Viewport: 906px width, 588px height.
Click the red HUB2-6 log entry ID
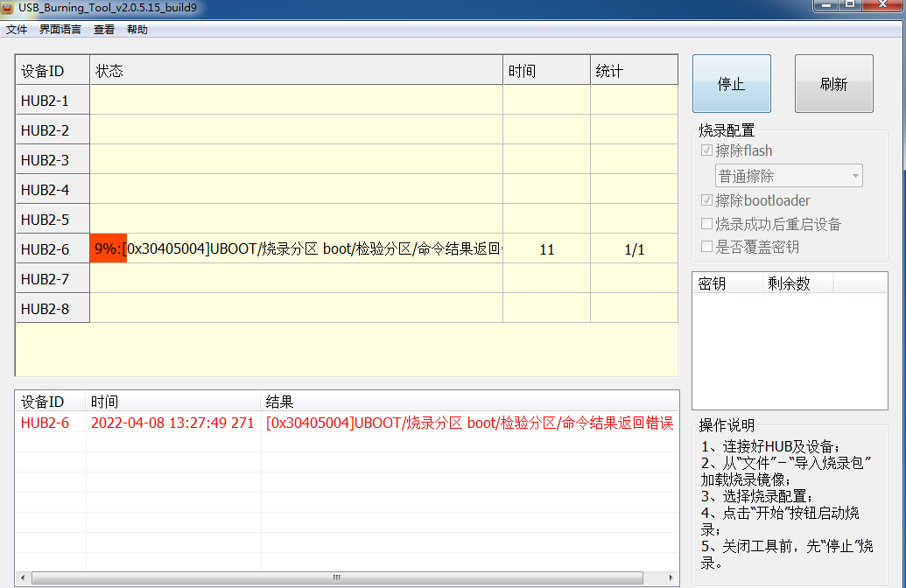45,423
